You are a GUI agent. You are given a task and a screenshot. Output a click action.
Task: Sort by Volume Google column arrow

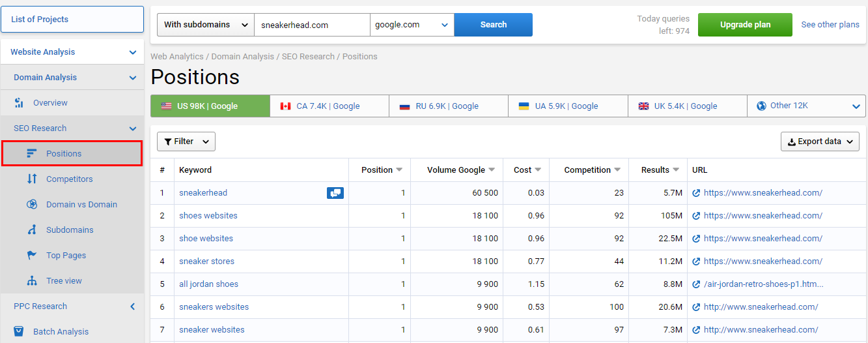click(492, 170)
